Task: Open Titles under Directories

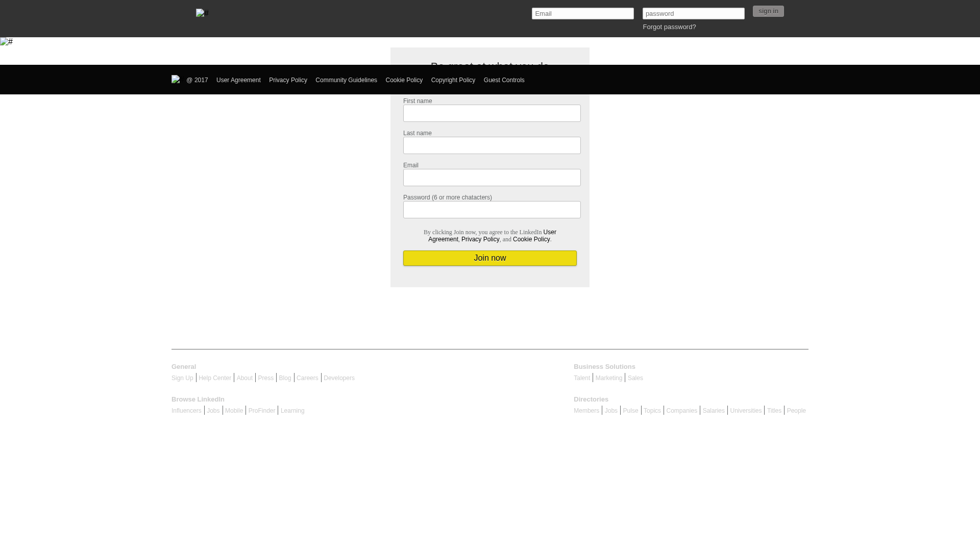Action: pyautogui.click(x=774, y=411)
